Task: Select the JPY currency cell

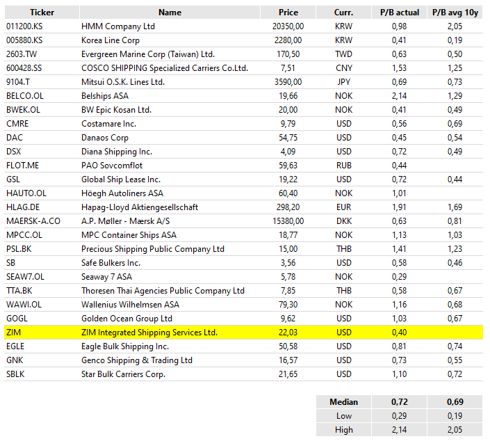Action: tap(344, 82)
